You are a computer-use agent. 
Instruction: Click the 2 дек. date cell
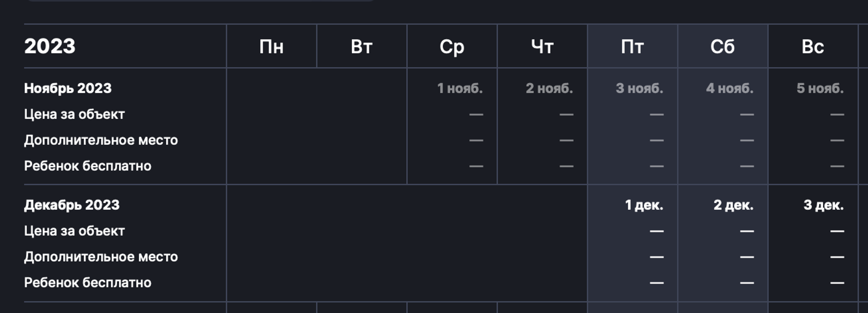[x=733, y=205]
